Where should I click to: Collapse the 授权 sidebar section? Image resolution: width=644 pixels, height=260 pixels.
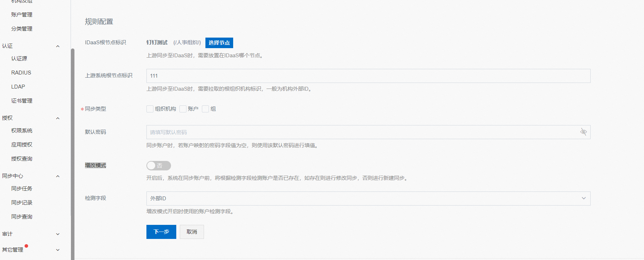[58, 118]
